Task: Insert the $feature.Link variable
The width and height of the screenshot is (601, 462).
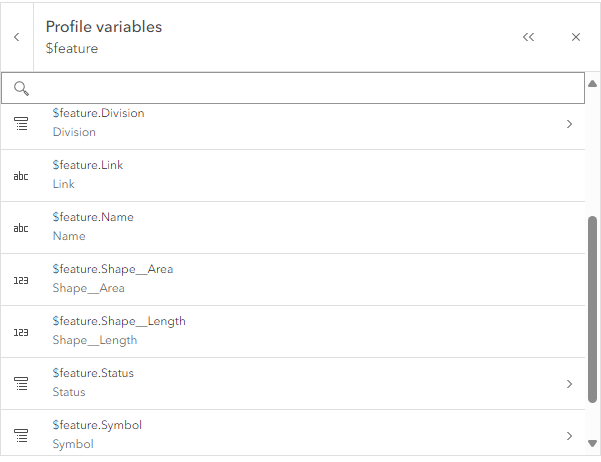Action: pyautogui.click(x=88, y=165)
